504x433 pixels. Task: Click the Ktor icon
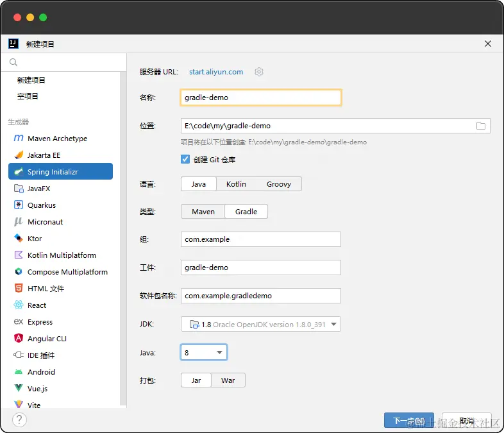pos(19,238)
